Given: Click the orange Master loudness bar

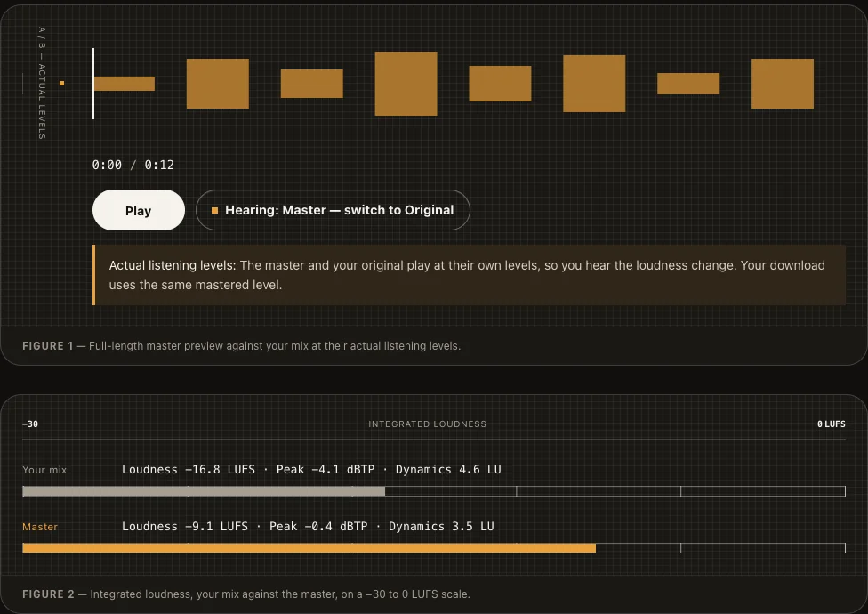Looking at the screenshot, I should point(309,548).
